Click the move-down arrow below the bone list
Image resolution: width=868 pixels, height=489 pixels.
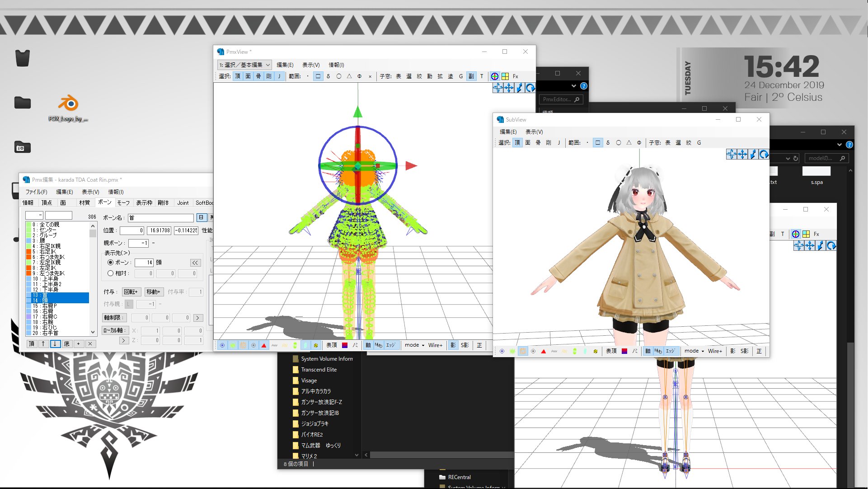tap(55, 344)
